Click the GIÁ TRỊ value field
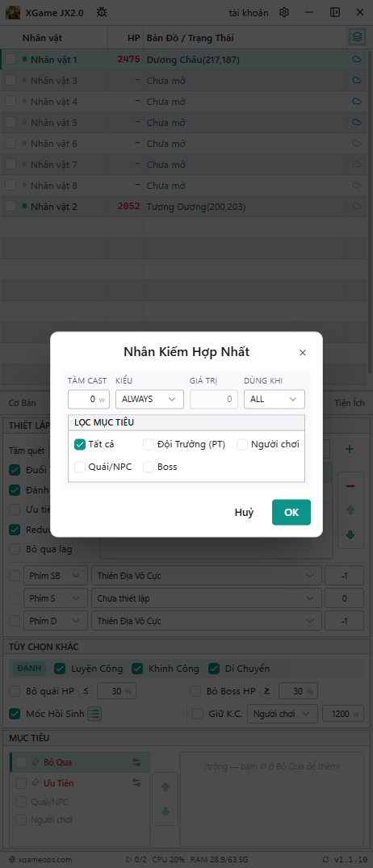Image resolution: width=373 pixels, height=868 pixels. [214, 399]
